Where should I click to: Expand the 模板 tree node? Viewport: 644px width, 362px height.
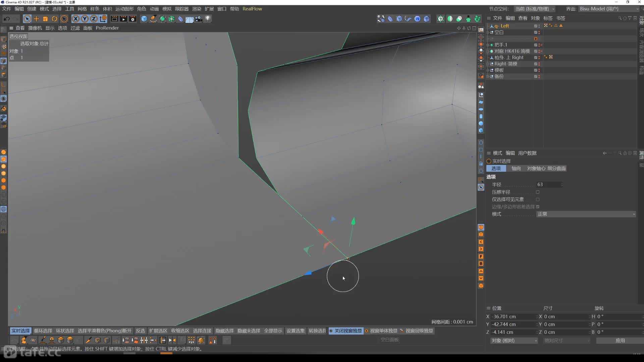click(x=488, y=70)
